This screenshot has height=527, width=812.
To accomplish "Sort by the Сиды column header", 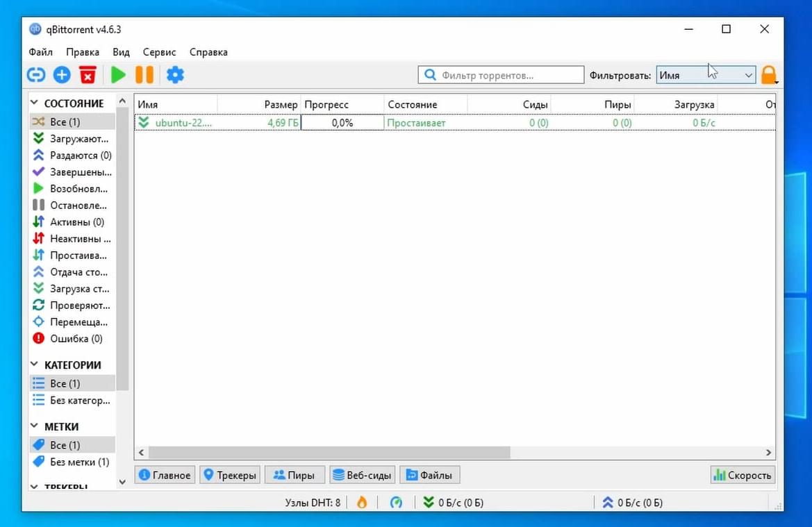I will point(509,105).
